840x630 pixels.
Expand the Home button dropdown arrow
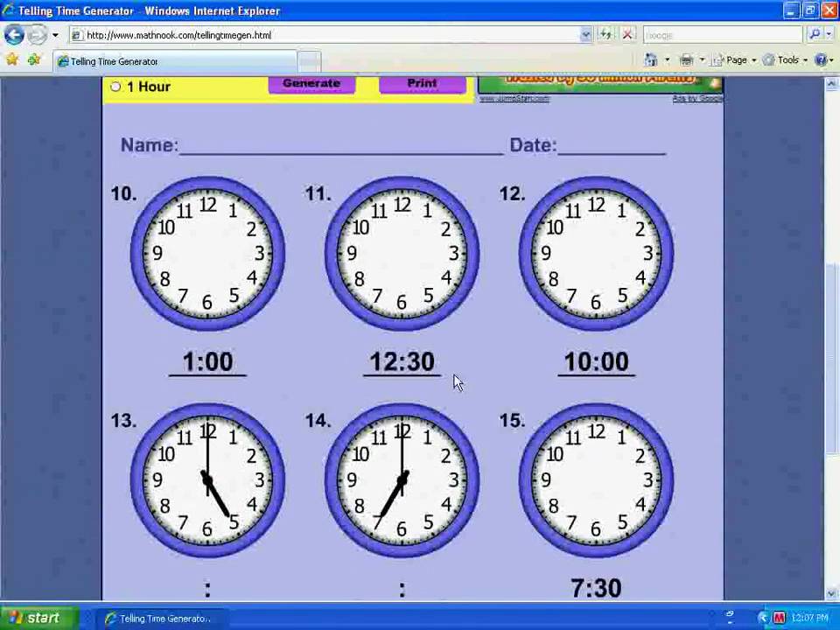667,60
